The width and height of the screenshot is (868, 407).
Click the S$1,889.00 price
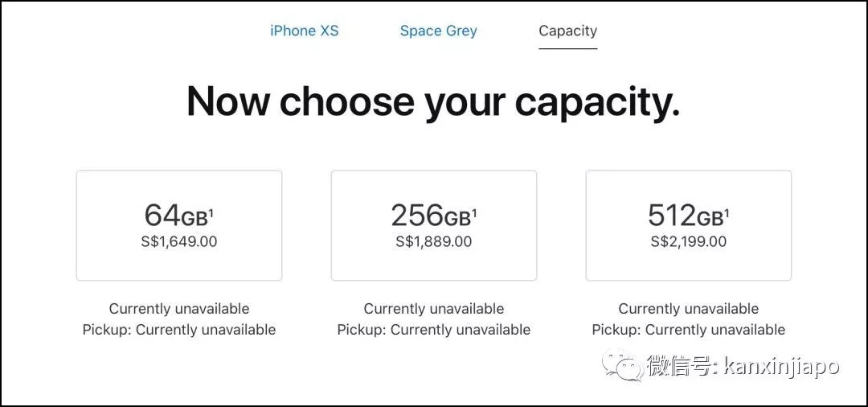tap(434, 241)
